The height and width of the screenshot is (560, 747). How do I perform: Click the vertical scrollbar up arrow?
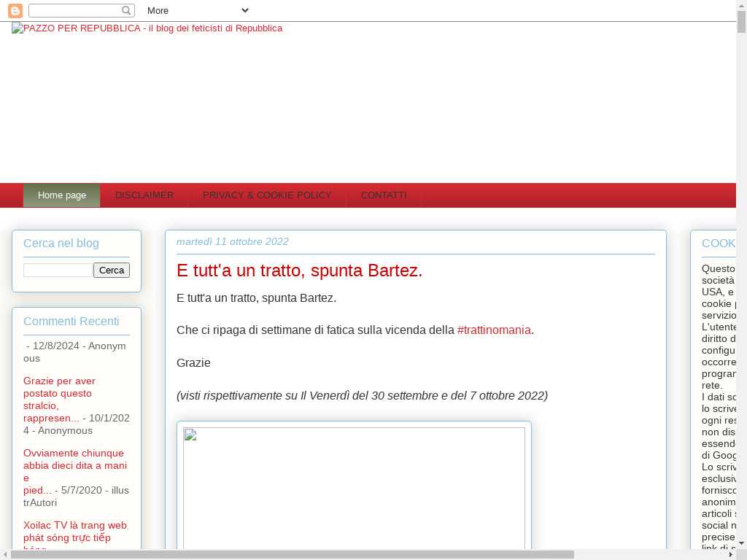pos(741,5)
